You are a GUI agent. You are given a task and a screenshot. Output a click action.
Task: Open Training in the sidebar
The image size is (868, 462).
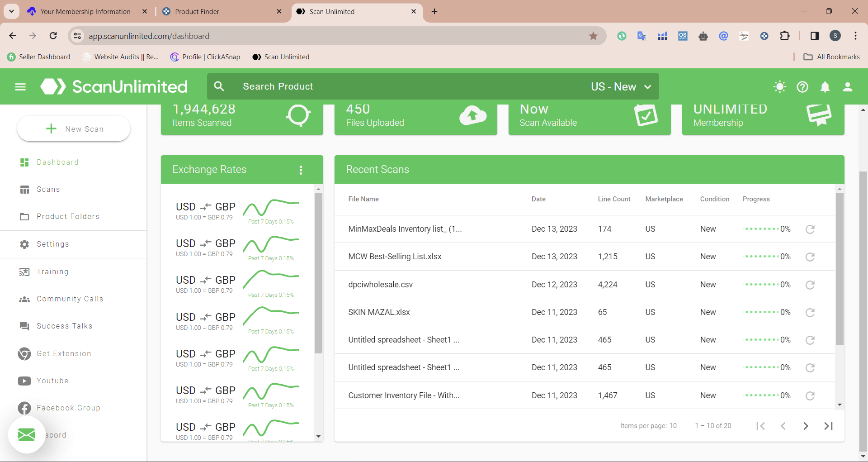pyautogui.click(x=52, y=271)
